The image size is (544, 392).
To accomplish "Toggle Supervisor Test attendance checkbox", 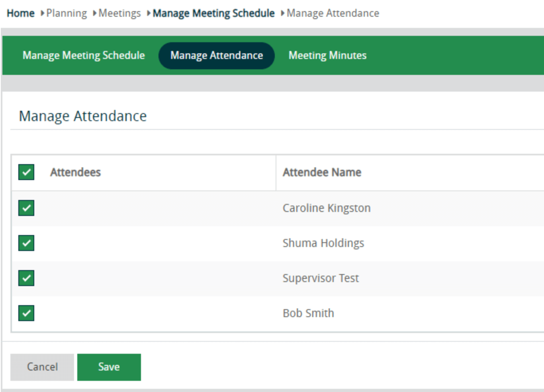I will pyautogui.click(x=26, y=278).
